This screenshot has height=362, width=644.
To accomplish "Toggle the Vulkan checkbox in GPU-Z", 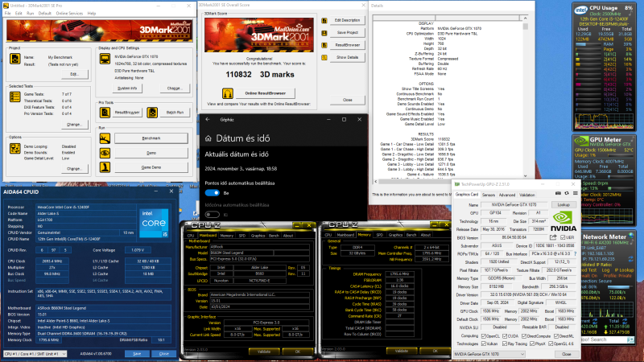I will pos(484,343).
